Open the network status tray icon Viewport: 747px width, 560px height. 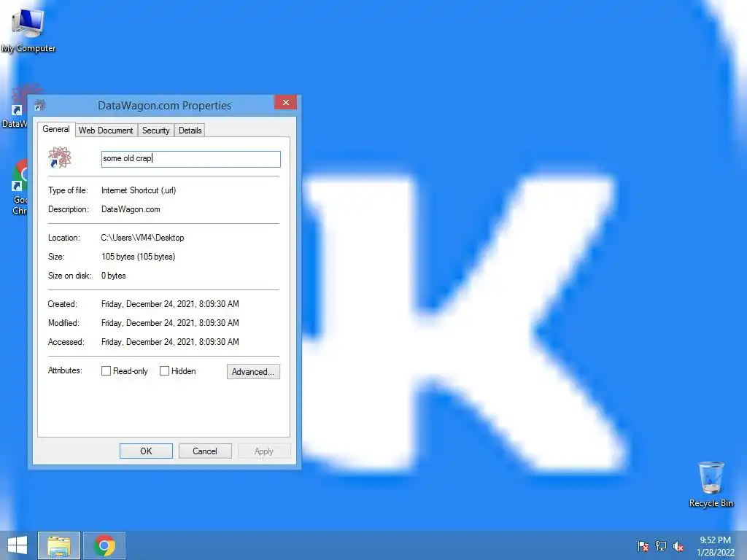pyautogui.click(x=661, y=546)
